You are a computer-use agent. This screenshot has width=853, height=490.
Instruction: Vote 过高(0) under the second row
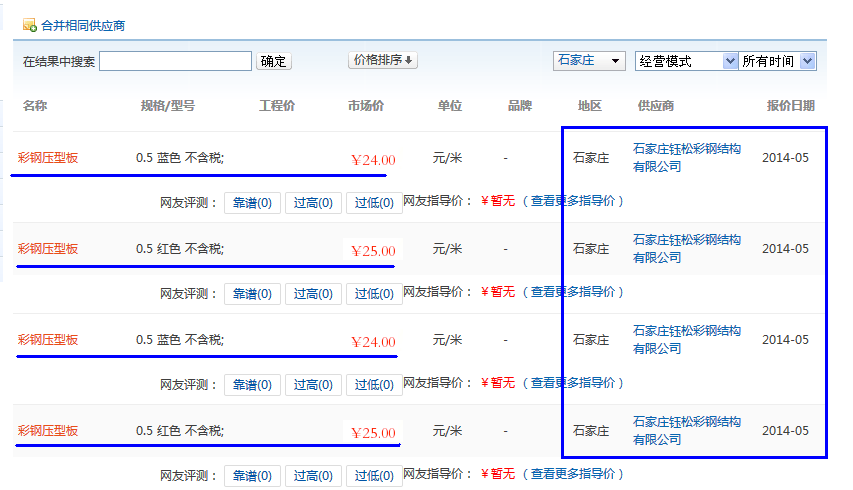click(x=313, y=294)
